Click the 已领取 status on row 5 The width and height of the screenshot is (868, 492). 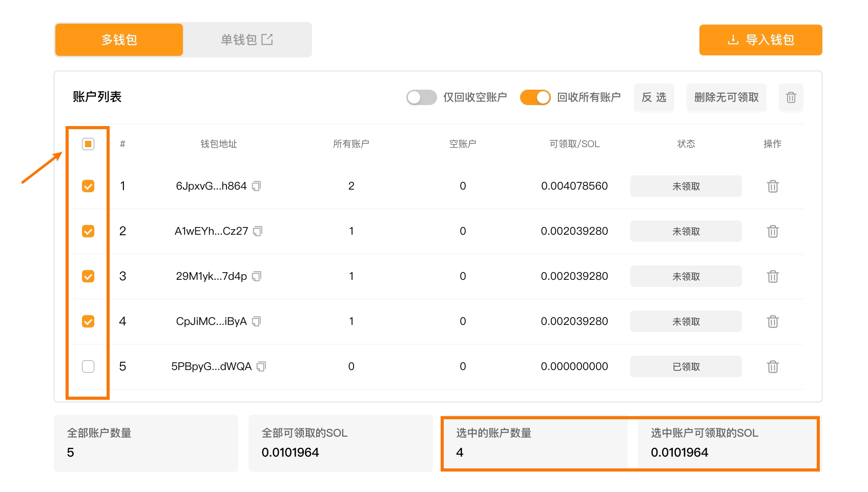(686, 366)
